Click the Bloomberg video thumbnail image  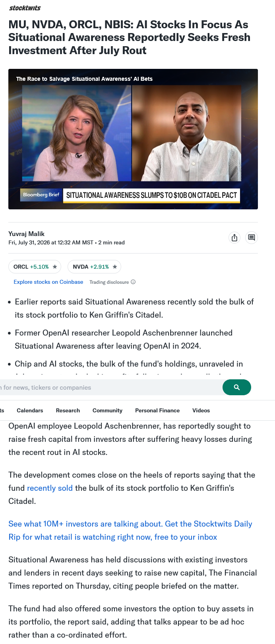pos(133,139)
